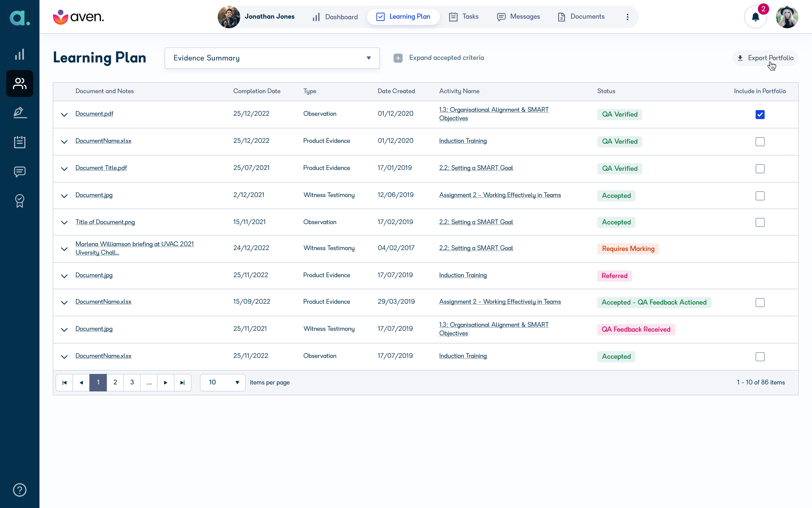Check portfolio box for Title of Document.png row
The image size is (812, 508).
click(760, 222)
